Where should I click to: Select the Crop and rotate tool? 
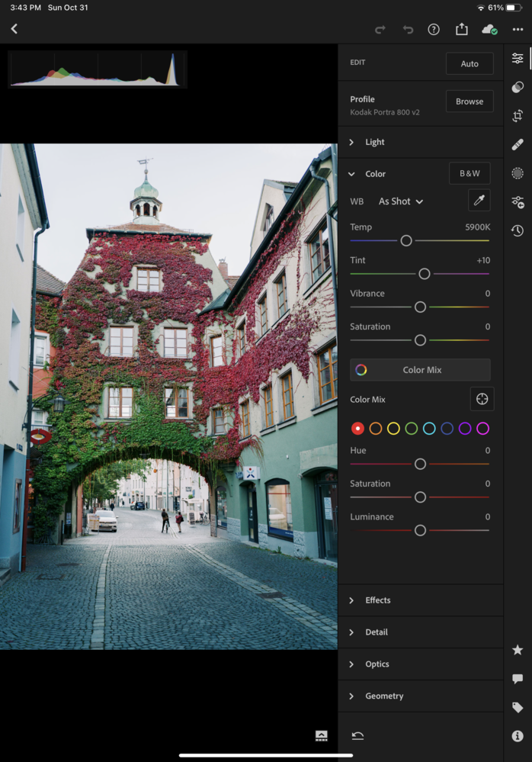(518, 116)
